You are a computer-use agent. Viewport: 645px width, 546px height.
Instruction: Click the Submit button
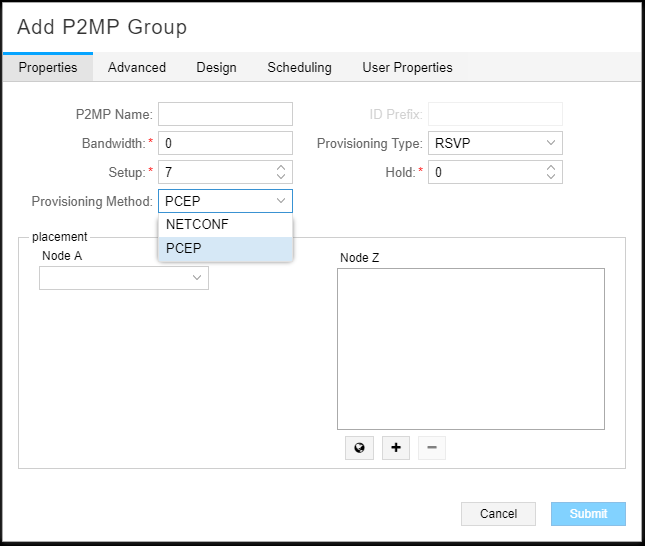[588, 514]
